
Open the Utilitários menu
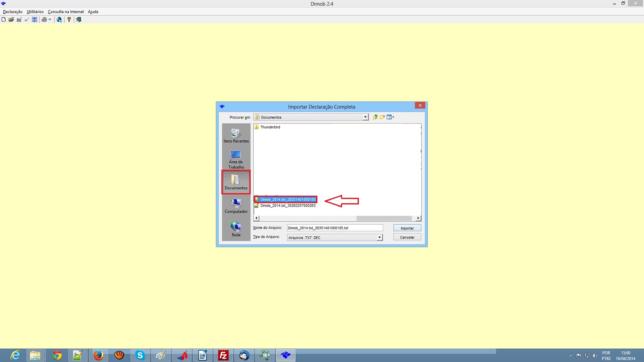click(x=35, y=12)
